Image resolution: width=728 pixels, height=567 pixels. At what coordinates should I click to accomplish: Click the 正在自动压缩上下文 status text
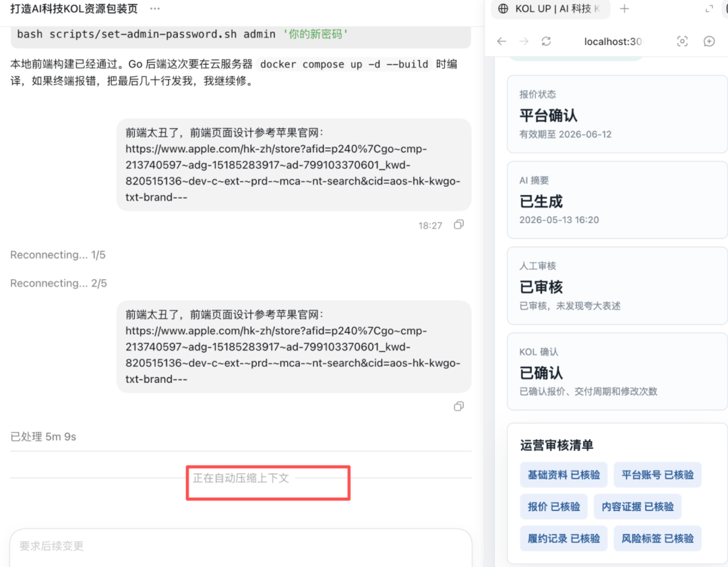click(x=241, y=478)
